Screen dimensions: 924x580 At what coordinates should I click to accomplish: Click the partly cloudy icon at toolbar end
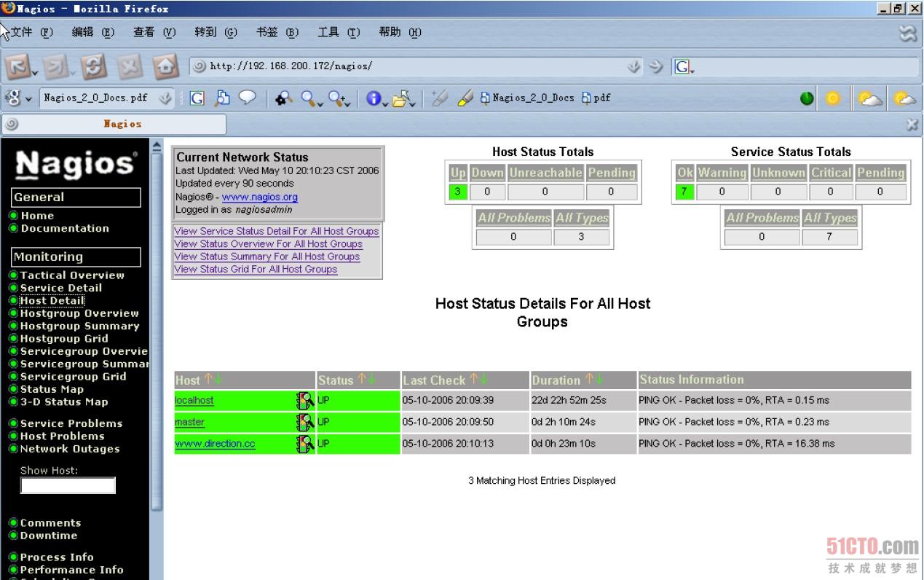[904, 98]
